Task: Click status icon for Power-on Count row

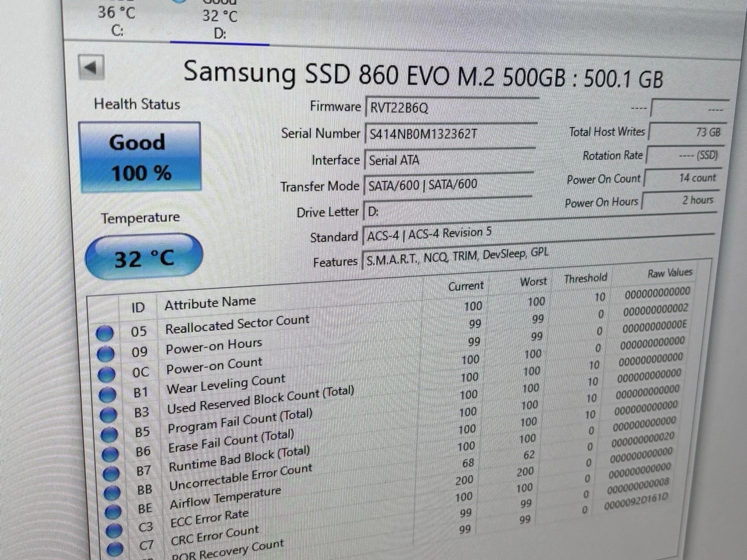Action: [x=107, y=374]
